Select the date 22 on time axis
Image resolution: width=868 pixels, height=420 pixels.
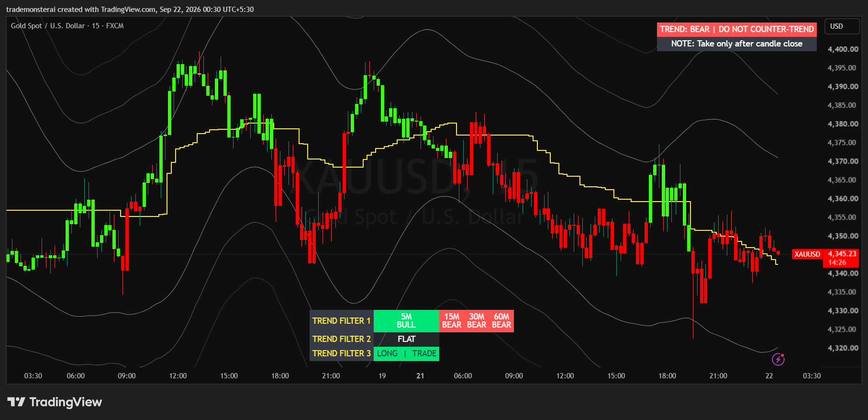769,376
